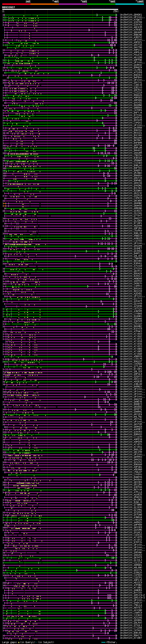Open hit UniRef100_A7QW77
Screen dimensions: 146x644
tap(131, 20)
